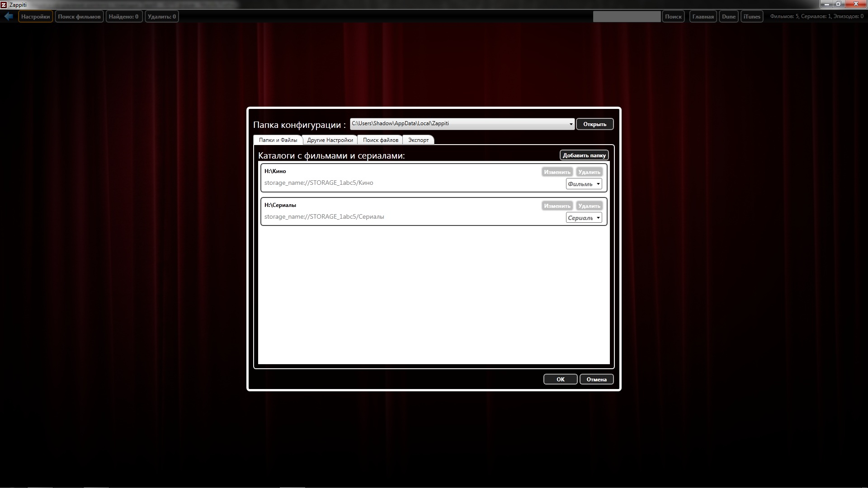Screen dimensions: 868x488
Task: Open the Поиск файлов tab
Action: [x=380, y=140]
